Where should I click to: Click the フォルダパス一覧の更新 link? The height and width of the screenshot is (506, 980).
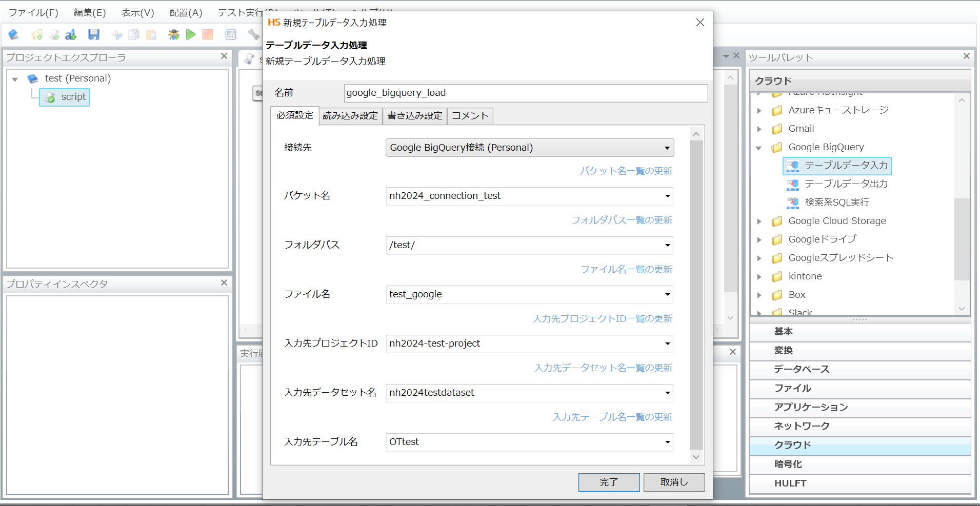pyautogui.click(x=622, y=220)
